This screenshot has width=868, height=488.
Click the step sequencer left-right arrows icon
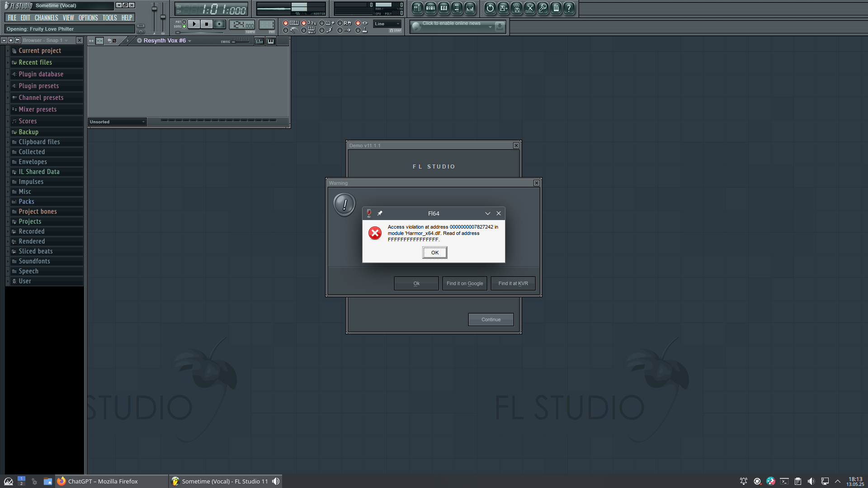coord(91,41)
